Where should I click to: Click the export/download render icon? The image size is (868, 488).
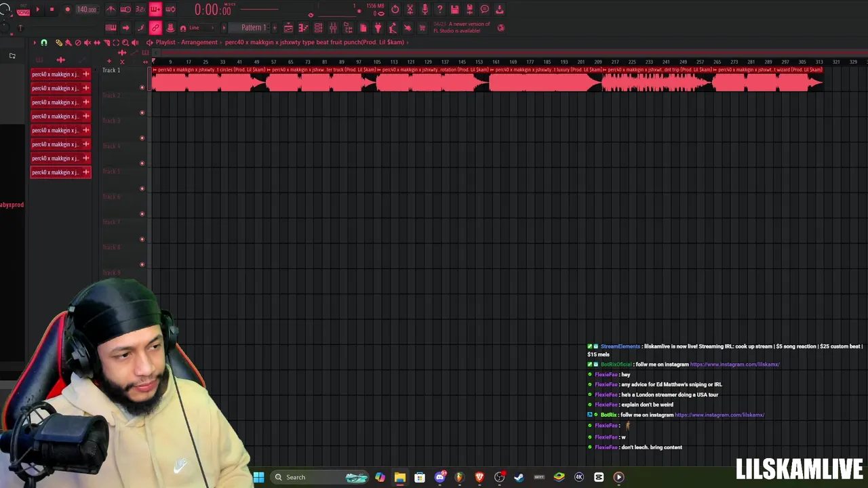pyautogui.click(x=500, y=9)
